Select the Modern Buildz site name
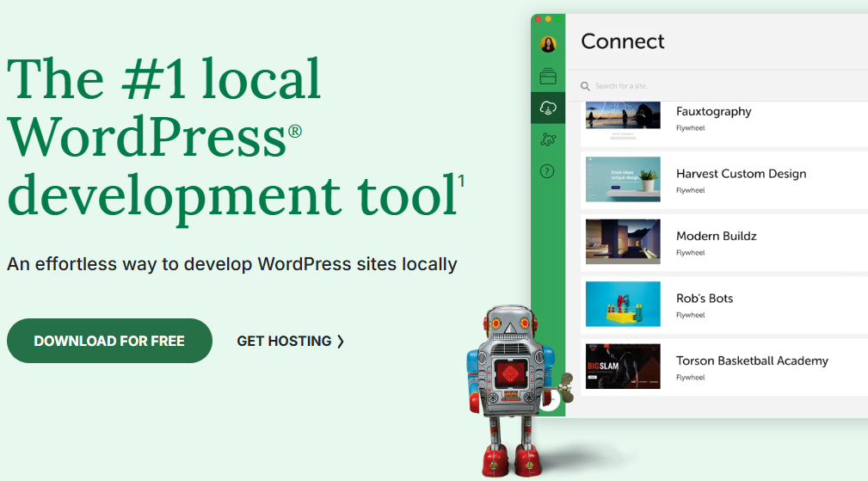This screenshot has height=481, width=868. point(717,237)
